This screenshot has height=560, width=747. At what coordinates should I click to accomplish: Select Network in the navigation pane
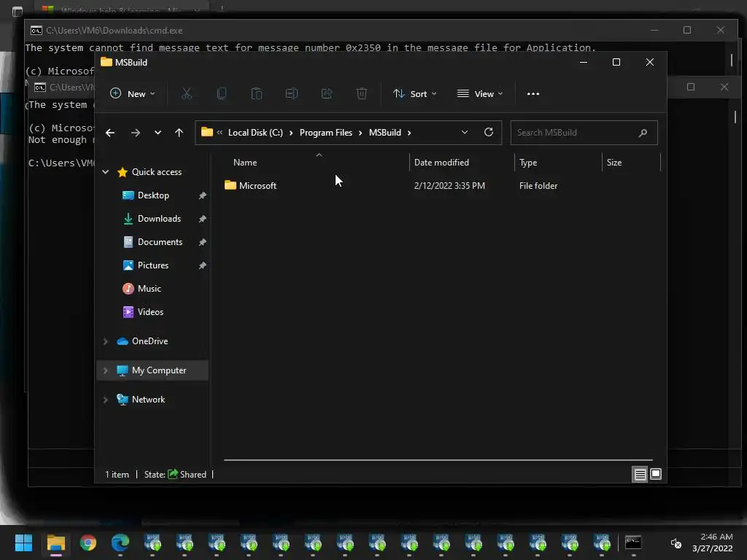(x=148, y=400)
